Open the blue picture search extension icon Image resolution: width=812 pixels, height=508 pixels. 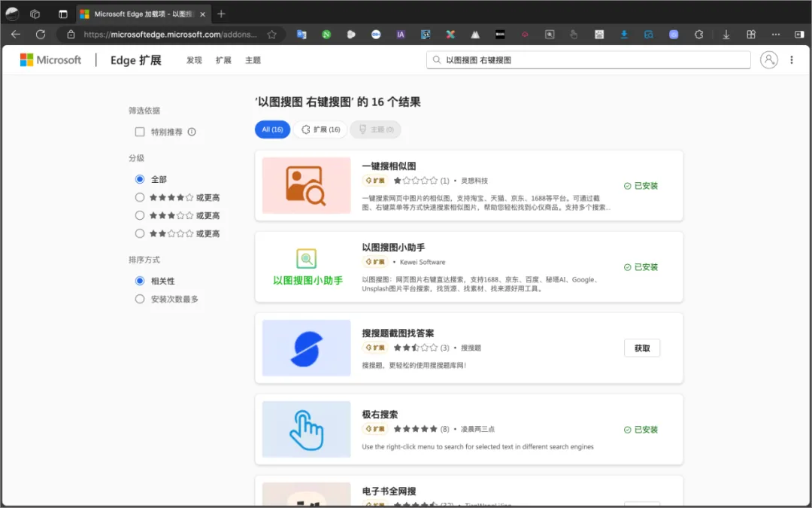(648, 34)
